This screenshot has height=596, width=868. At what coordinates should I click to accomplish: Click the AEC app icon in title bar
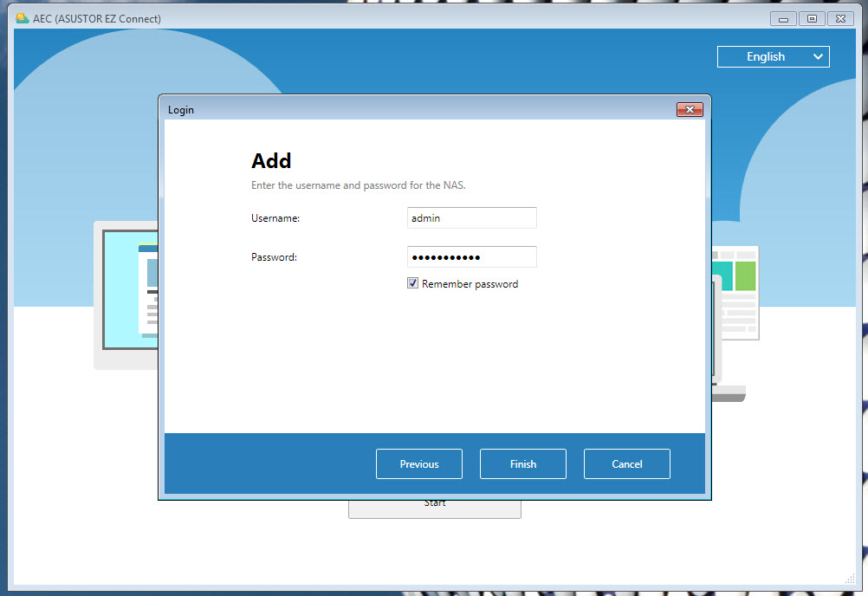click(x=23, y=18)
